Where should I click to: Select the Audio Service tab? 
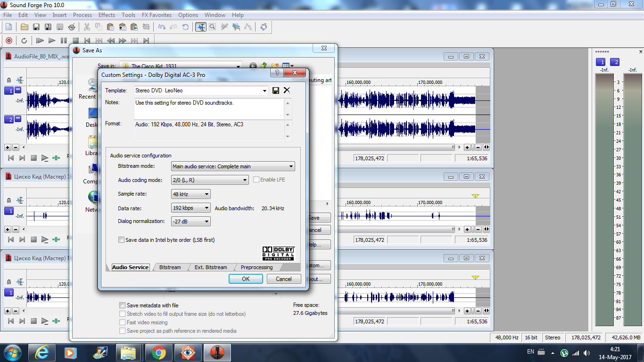pyautogui.click(x=130, y=267)
